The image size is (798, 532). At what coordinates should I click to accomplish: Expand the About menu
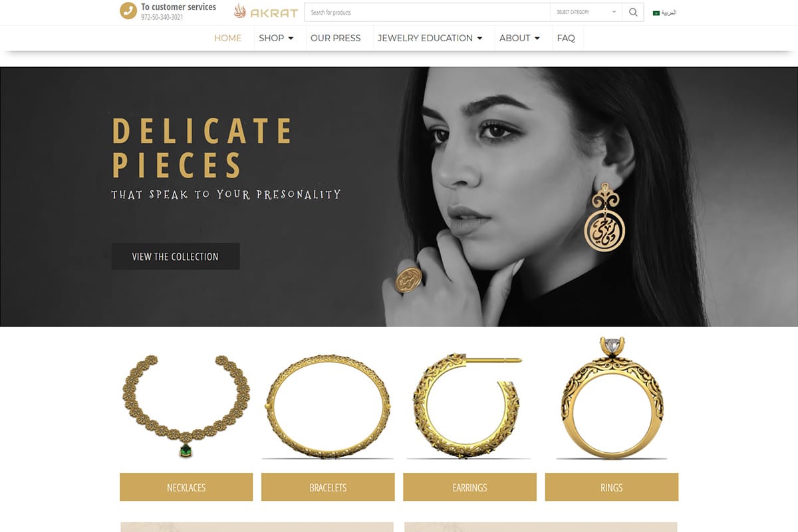point(519,38)
